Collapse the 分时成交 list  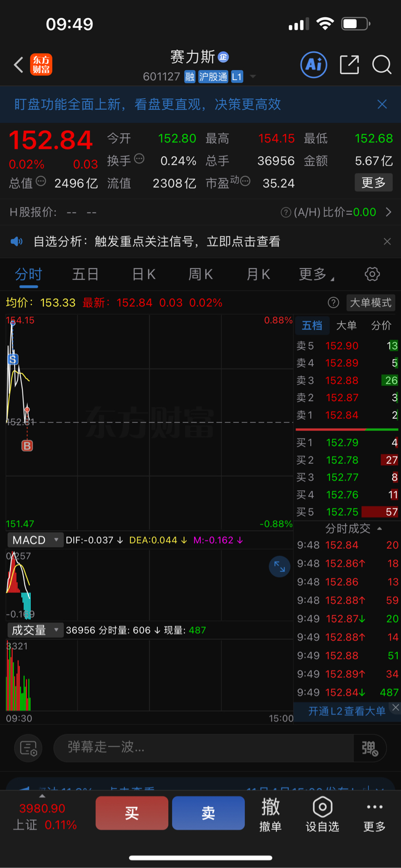(x=380, y=529)
